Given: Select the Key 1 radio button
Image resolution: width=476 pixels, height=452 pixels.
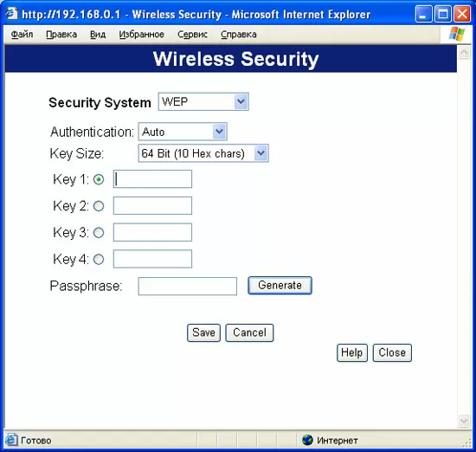Looking at the screenshot, I should click(99, 179).
